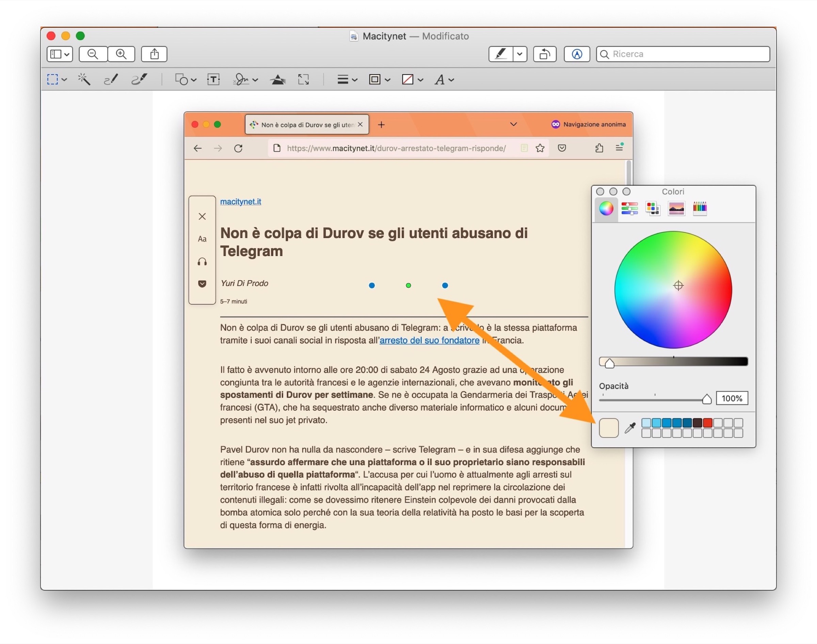Click the Rotate button in toolbar

[x=544, y=54]
